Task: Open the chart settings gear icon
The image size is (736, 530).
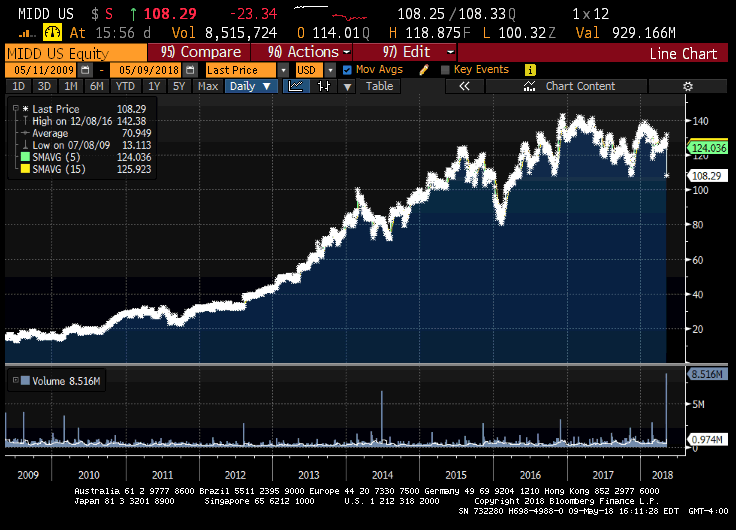Action: pyautogui.click(x=688, y=86)
